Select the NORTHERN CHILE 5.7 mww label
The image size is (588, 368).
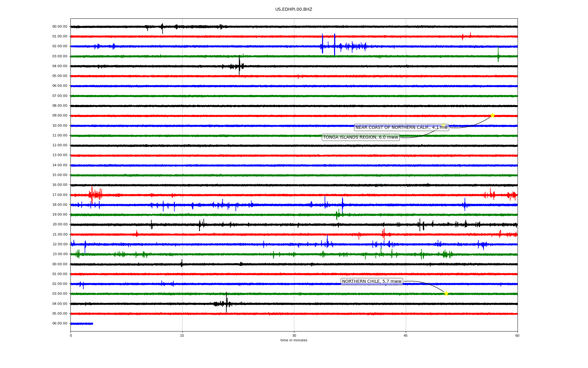coord(372,282)
